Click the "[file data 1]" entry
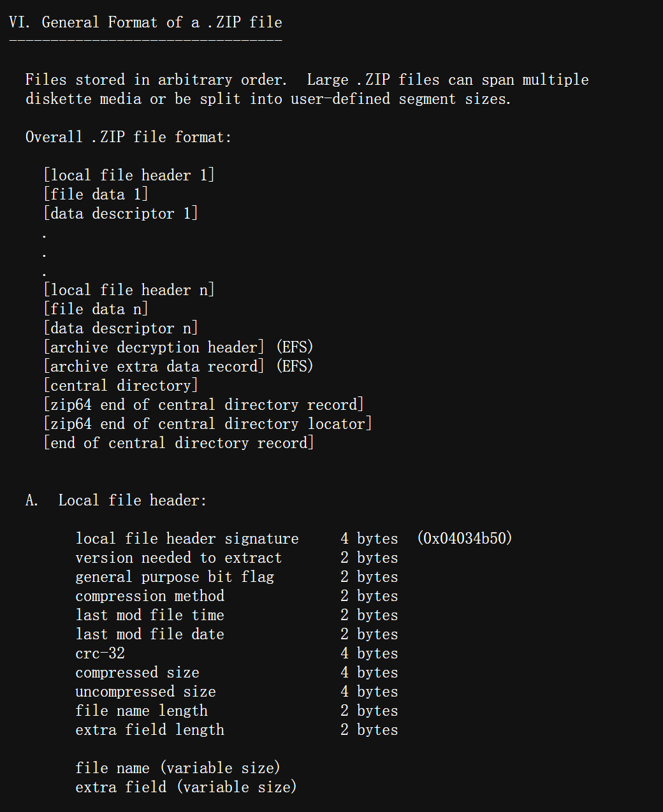 pos(96,194)
